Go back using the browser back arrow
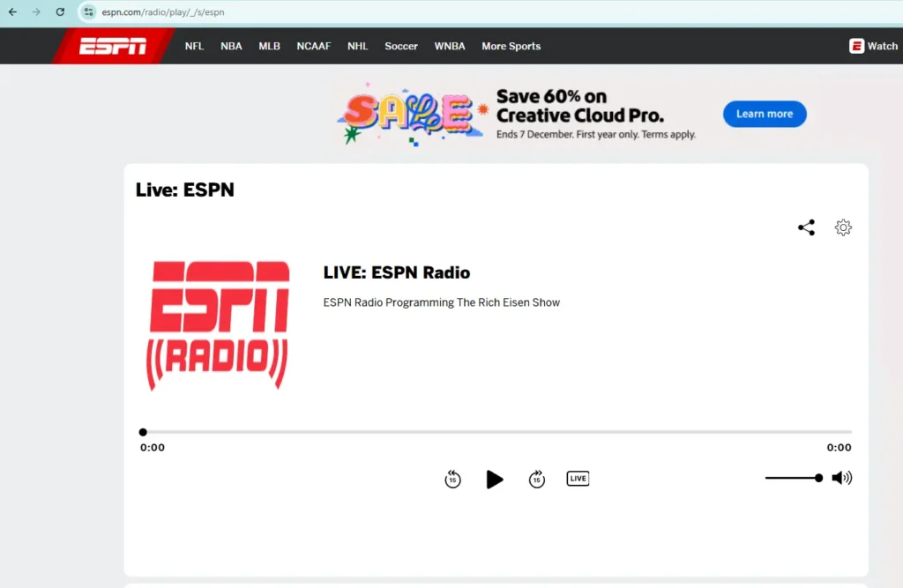Screen dimensions: 903x588 click(x=13, y=11)
